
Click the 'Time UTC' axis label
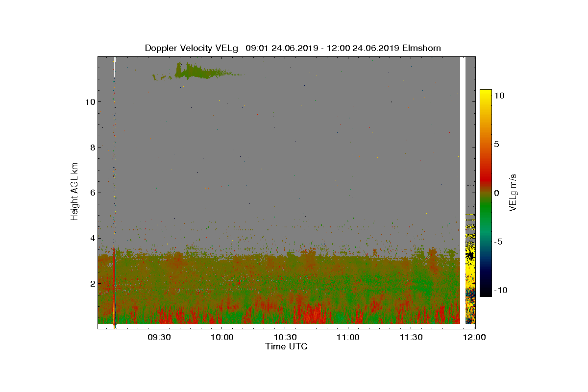(286, 346)
